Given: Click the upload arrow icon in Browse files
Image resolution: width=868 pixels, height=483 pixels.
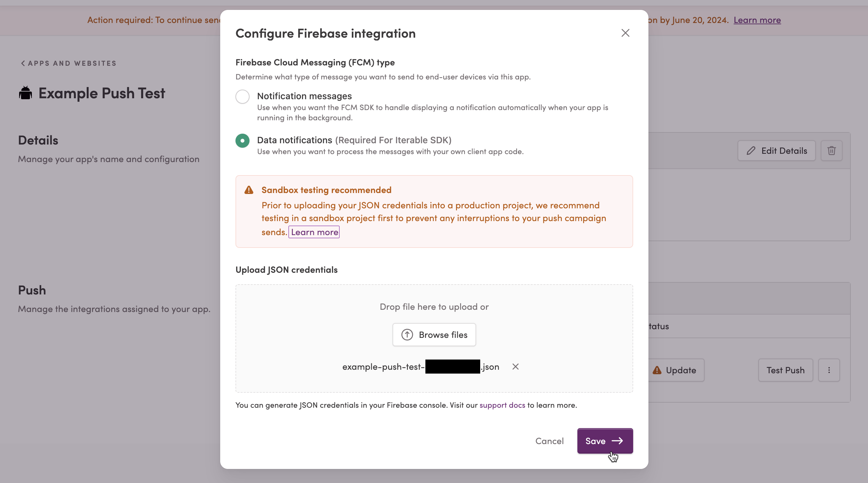Looking at the screenshot, I should (x=407, y=335).
